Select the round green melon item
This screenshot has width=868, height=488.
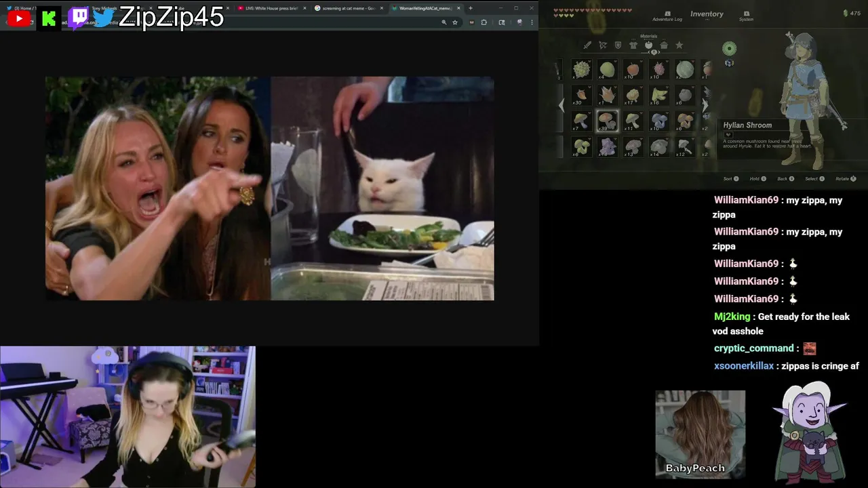tap(685, 69)
